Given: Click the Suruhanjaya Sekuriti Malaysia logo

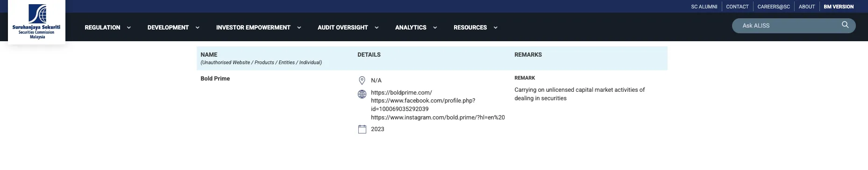Looking at the screenshot, I should pyautogui.click(x=36, y=22).
